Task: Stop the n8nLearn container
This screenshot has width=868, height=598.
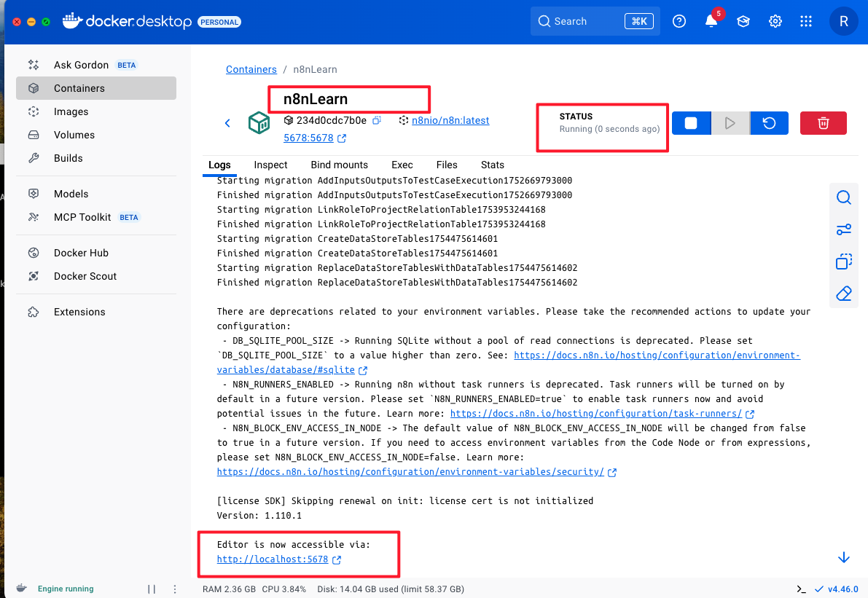Action: (x=691, y=123)
